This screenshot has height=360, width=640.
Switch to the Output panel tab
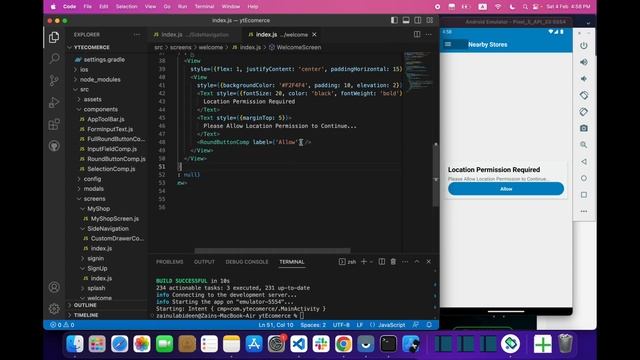204,262
